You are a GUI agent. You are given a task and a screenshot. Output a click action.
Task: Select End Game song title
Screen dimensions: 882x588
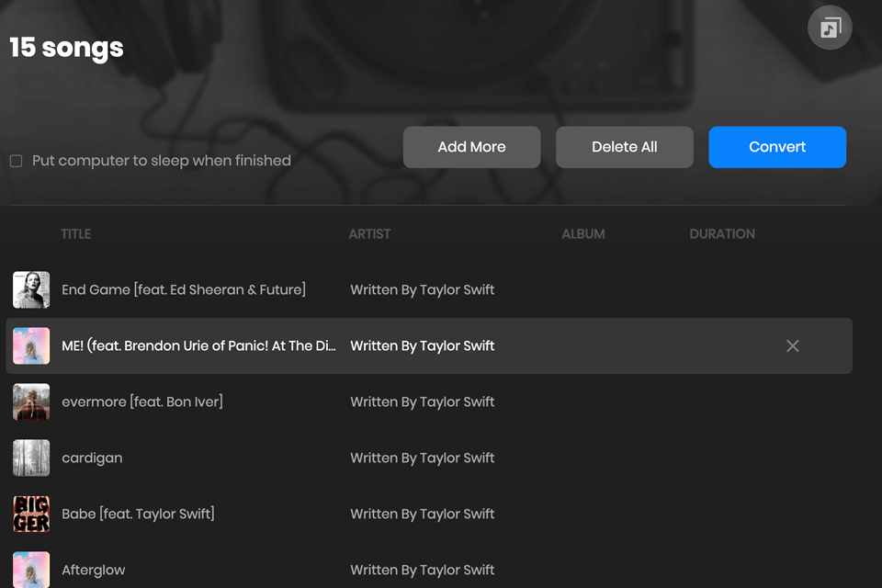point(184,290)
